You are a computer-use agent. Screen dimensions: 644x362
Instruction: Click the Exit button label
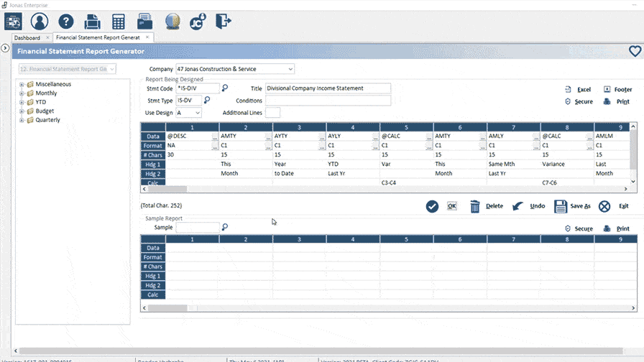tap(623, 206)
